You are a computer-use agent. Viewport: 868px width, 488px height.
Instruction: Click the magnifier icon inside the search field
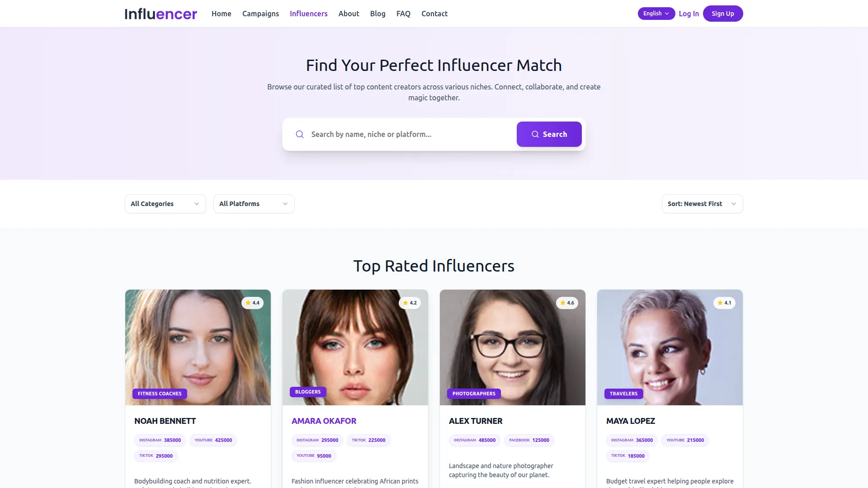click(300, 134)
